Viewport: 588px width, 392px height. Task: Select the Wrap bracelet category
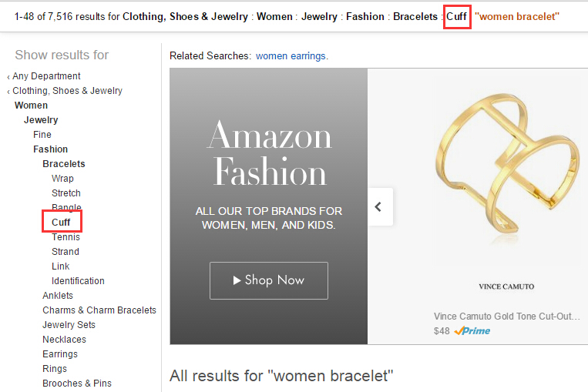tap(62, 179)
